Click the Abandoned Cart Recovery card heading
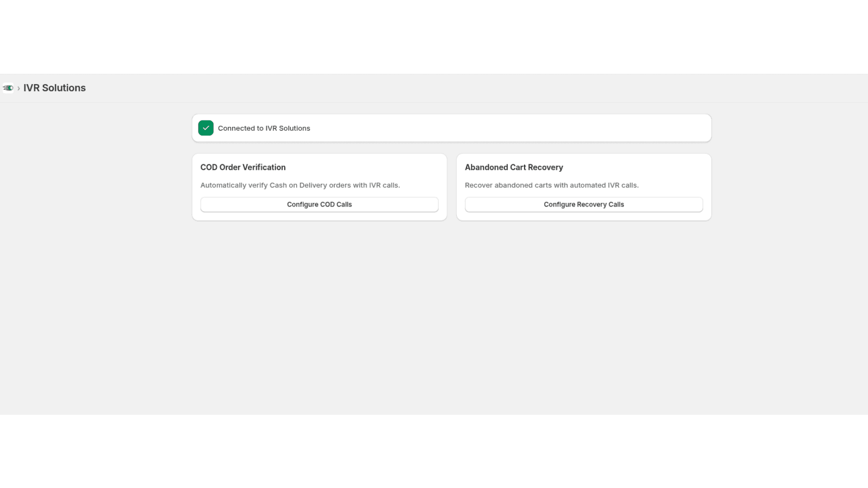This screenshot has height=488, width=868. coord(514,167)
